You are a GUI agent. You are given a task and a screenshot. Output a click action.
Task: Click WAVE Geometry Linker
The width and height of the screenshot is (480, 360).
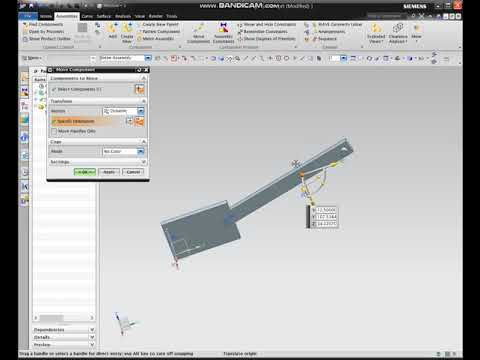337,24
